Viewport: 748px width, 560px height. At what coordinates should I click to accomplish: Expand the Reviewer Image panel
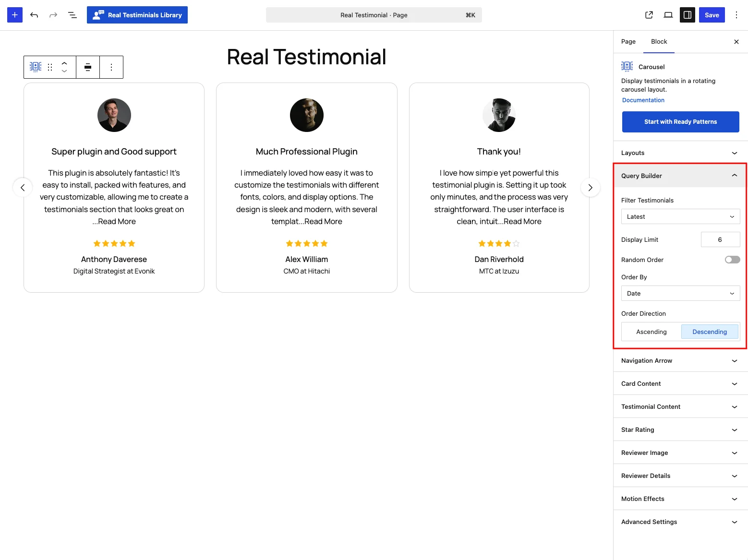[681, 453]
